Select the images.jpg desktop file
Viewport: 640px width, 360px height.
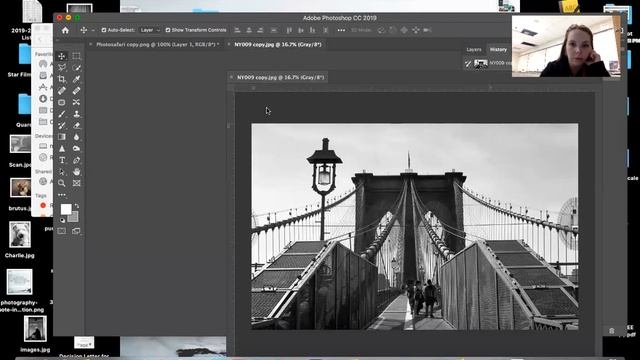(x=35, y=334)
